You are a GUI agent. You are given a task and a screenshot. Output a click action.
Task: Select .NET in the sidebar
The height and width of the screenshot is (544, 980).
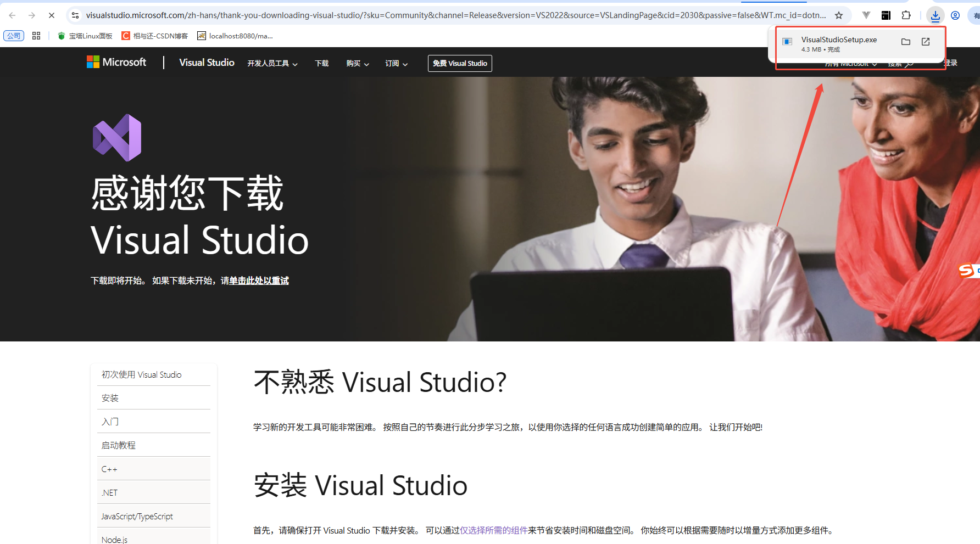tap(153, 492)
